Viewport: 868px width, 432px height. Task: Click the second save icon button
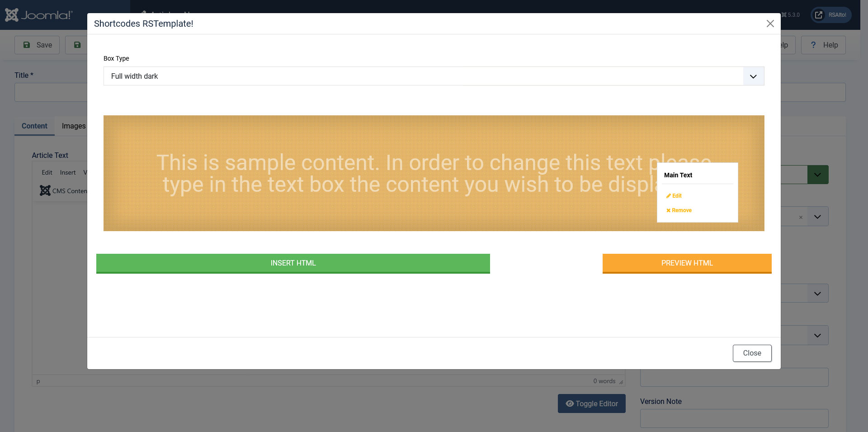pos(77,45)
